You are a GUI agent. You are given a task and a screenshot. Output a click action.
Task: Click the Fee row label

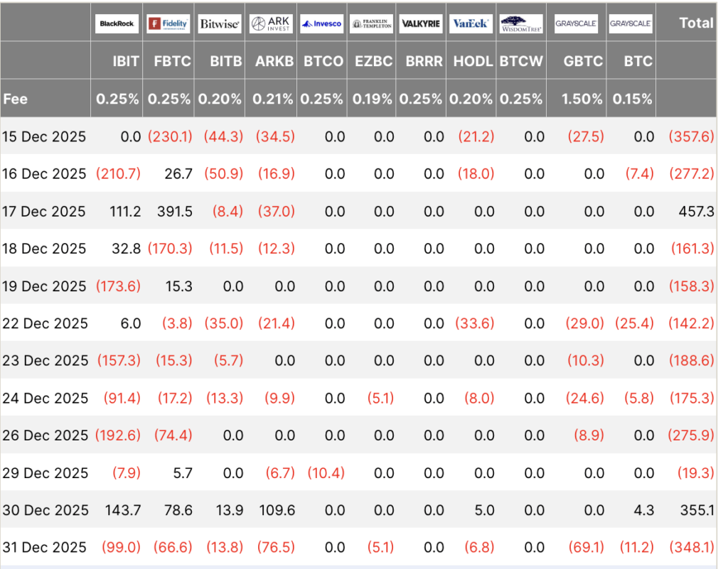[16, 99]
